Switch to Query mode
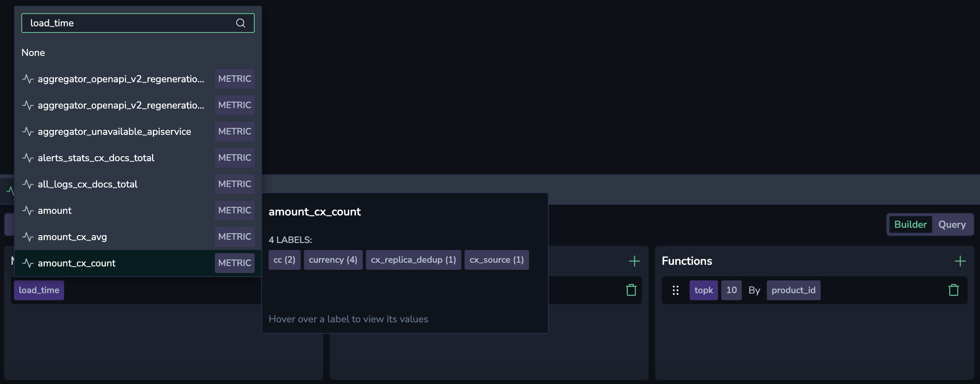Viewport: 980px width, 384px height. pyautogui.click(x=952, y=224)
